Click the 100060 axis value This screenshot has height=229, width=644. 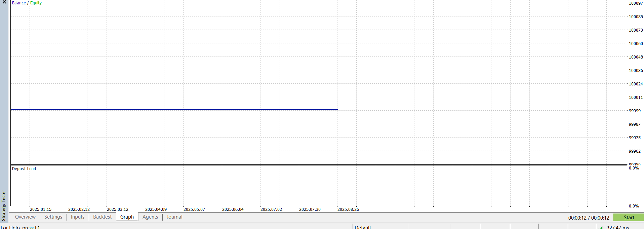coord(636,43)
